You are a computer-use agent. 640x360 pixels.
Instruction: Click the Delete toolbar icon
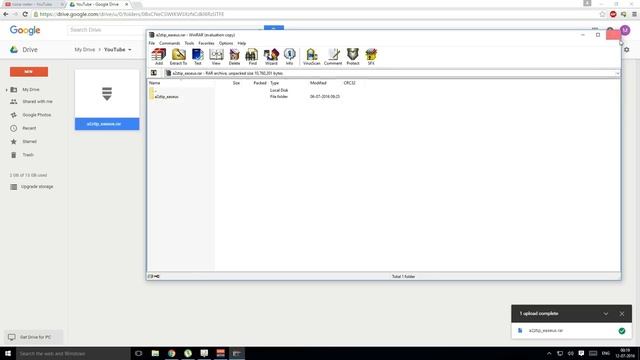pos(234,56)
